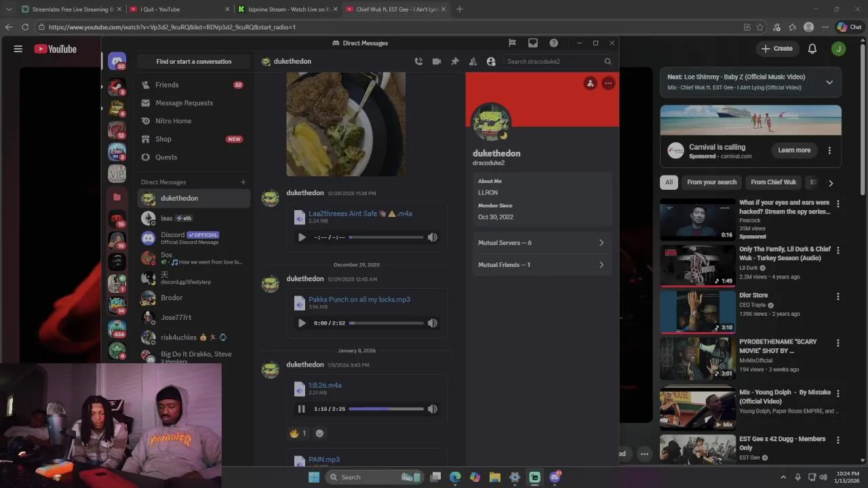The height and width of the screenshot is (488, 868).
Task: Seek in Pakka Punch audio progress bar
Action: coord(386,323)
